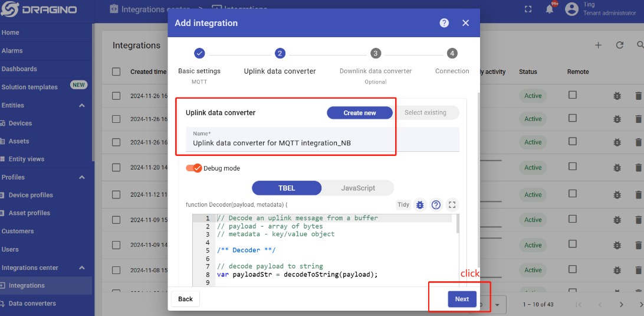Open decoder function help icon
Screen dimensions: 644x316
436,204
